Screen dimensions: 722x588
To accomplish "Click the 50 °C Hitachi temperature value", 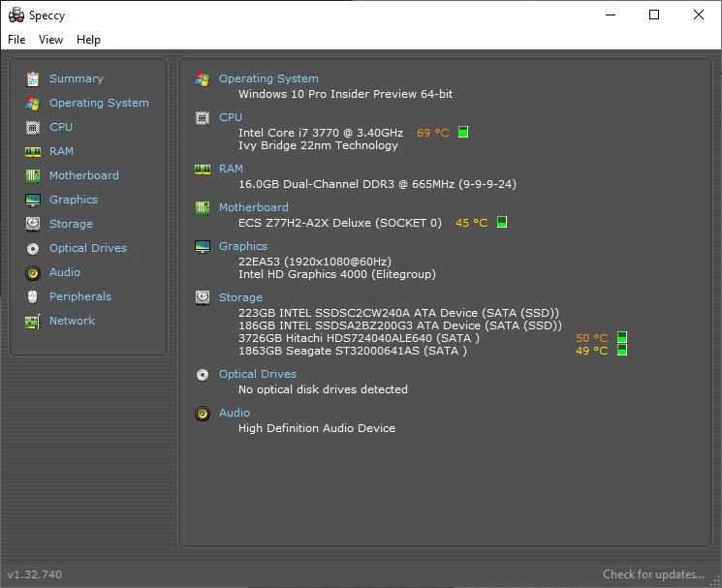I will point(592,338).
